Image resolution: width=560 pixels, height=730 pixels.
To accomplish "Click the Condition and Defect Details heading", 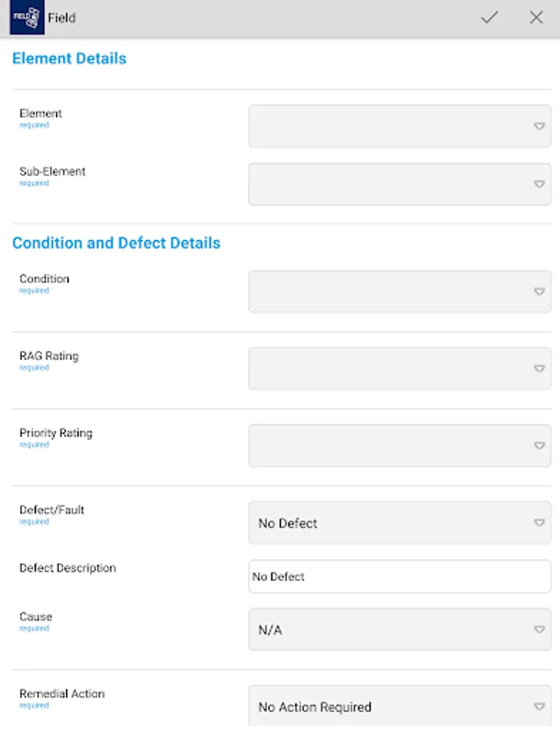I will [116, 243].
